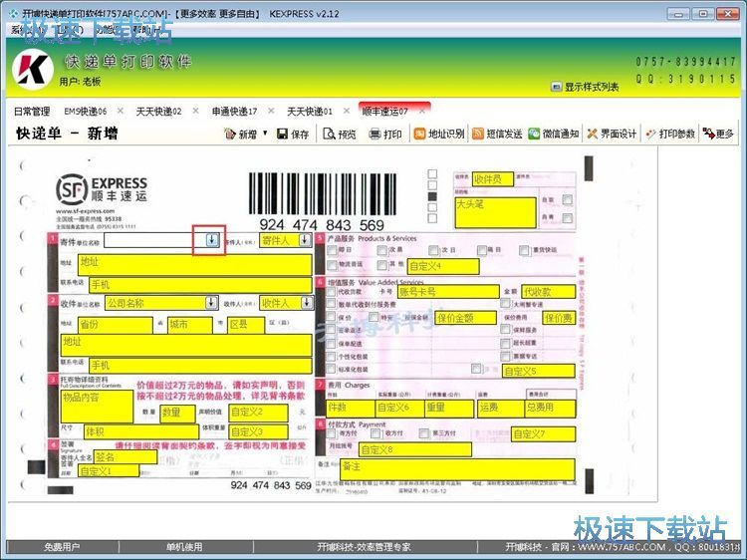Close the 天天快递02 tab

(195, 111)
